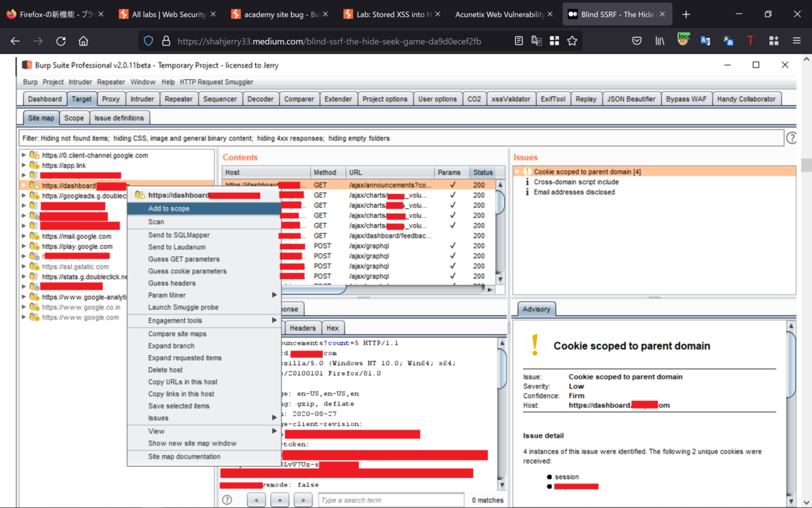Select https://www.google.co.in tree row
This screenshot has width=812, height=508.
click(81, 307)
